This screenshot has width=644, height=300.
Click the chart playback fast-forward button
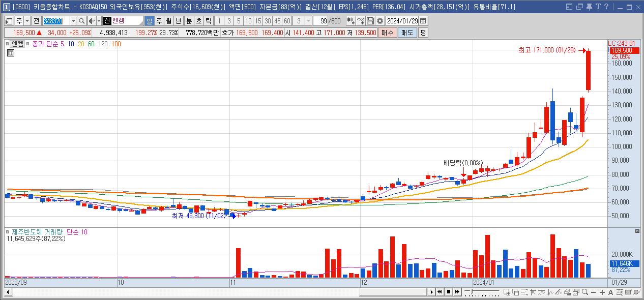[457, 292]
